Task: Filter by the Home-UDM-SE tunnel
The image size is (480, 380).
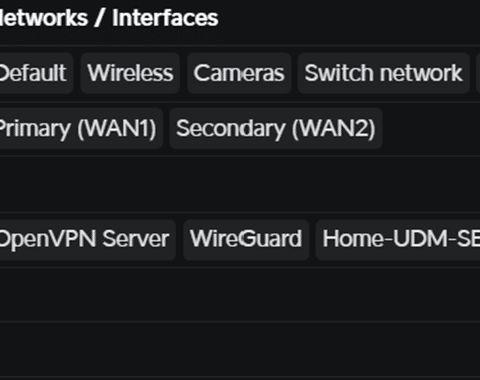Action: click(x=398, y=239)
